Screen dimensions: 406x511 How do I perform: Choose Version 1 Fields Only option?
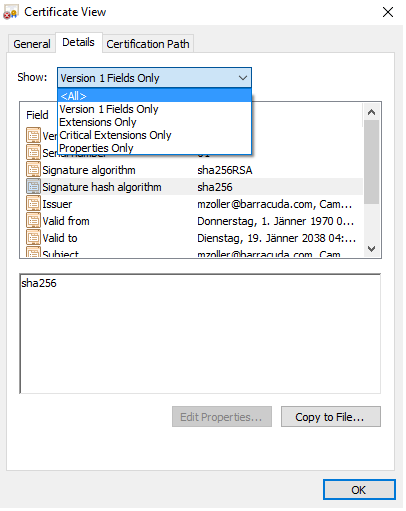[154, 109]
